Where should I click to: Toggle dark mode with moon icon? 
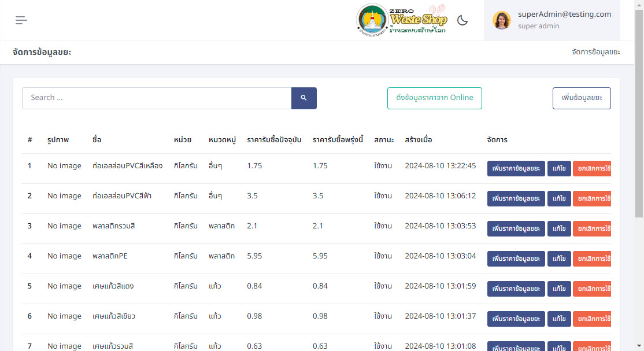[x=462, y=20]
